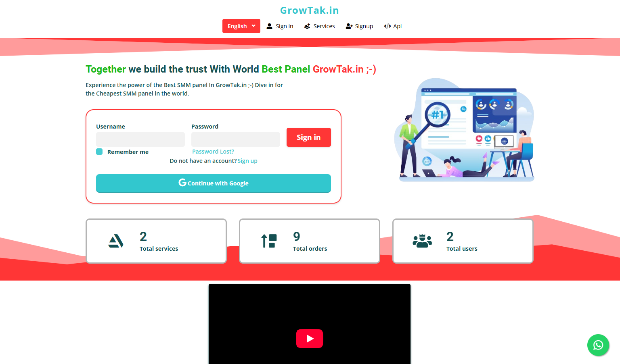Open the English language dropdown
Image resolution: width=620 pixels, height=364 pixels.
[241, 26]
